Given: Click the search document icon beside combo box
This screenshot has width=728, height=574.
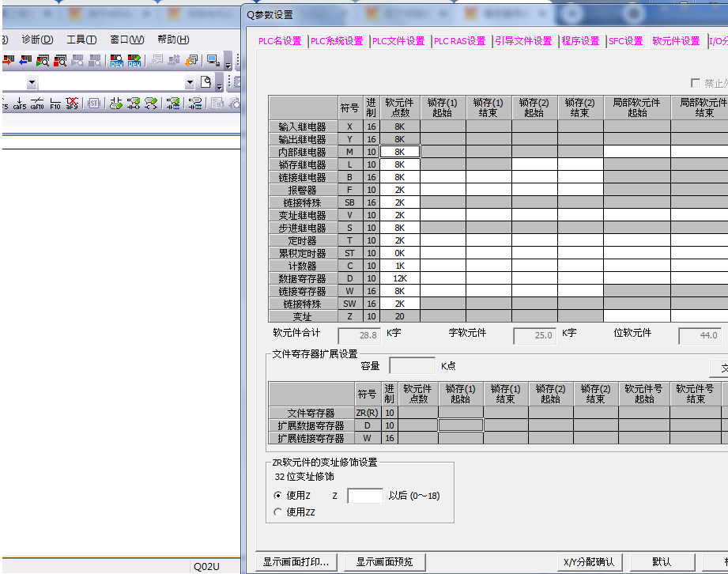Looking at the screenshot, I should (206, 81).
